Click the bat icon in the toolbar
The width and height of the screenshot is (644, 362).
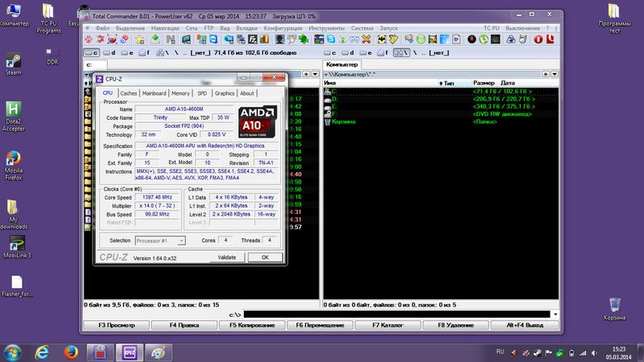[382, 39]
